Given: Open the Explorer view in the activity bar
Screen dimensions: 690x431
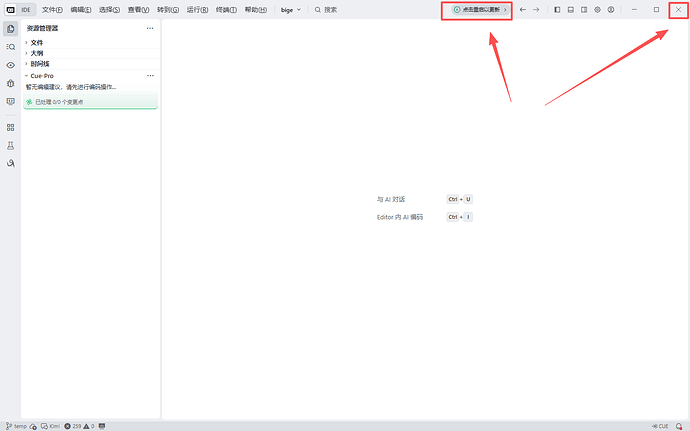Looking at the screenshot, I should tap(11, 29).
